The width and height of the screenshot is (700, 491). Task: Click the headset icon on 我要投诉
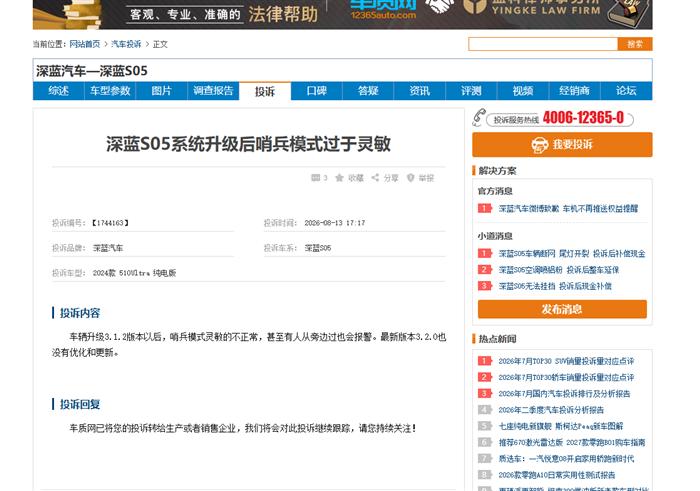540,145
